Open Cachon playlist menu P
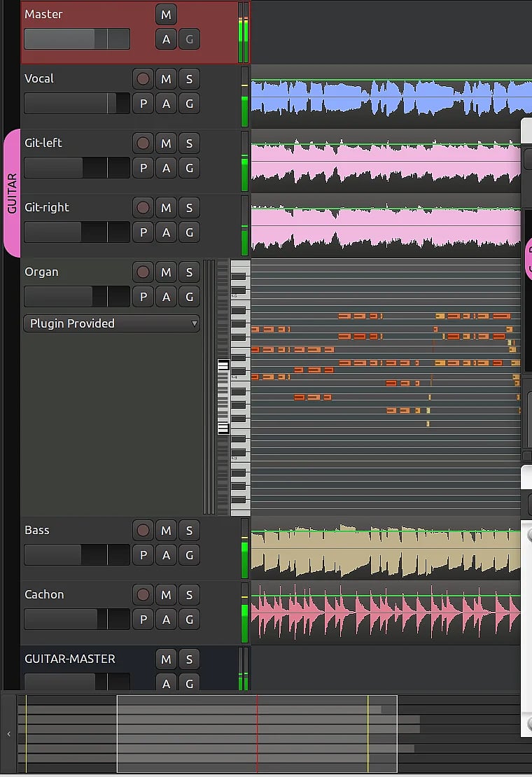The image size is (532, 777). 143,619
